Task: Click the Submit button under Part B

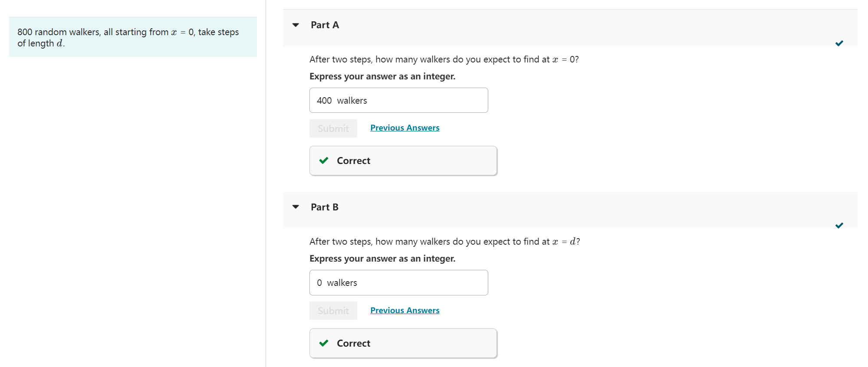Action: pyautogui.click(x=333, y=310)
